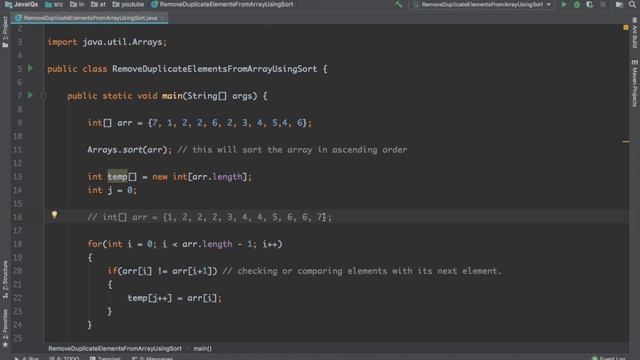Image resolution: width=640 pixels, height=360 pixels.
Task: Open the Terminal tool window tab
Action: click(105, 358)
